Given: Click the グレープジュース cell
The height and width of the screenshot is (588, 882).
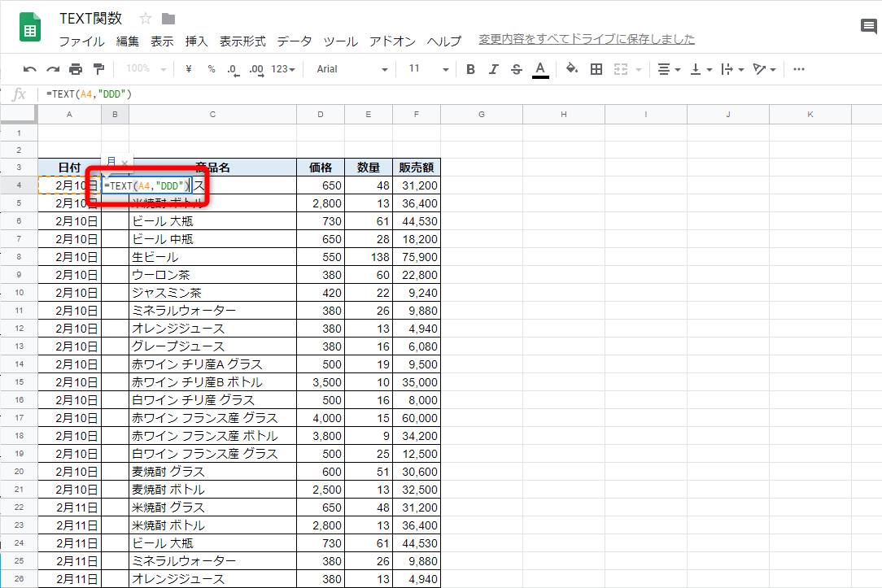Looking at the screenshot, I should point(212,346).
